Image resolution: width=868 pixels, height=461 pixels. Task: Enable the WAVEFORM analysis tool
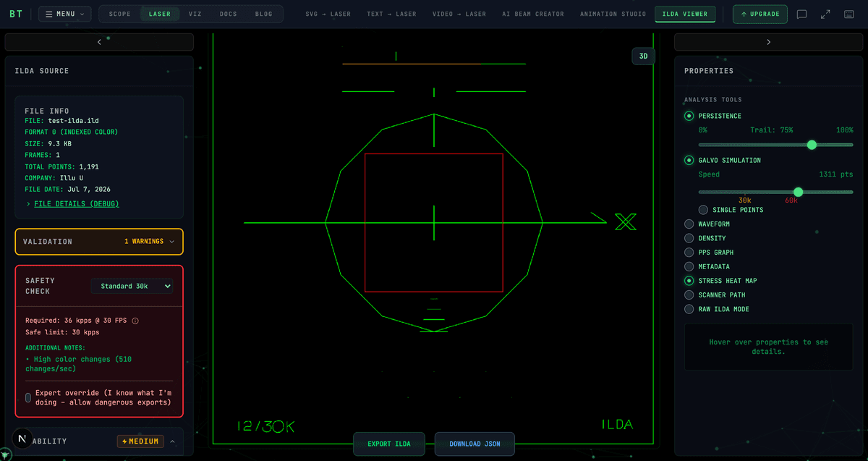pos(689,224)
